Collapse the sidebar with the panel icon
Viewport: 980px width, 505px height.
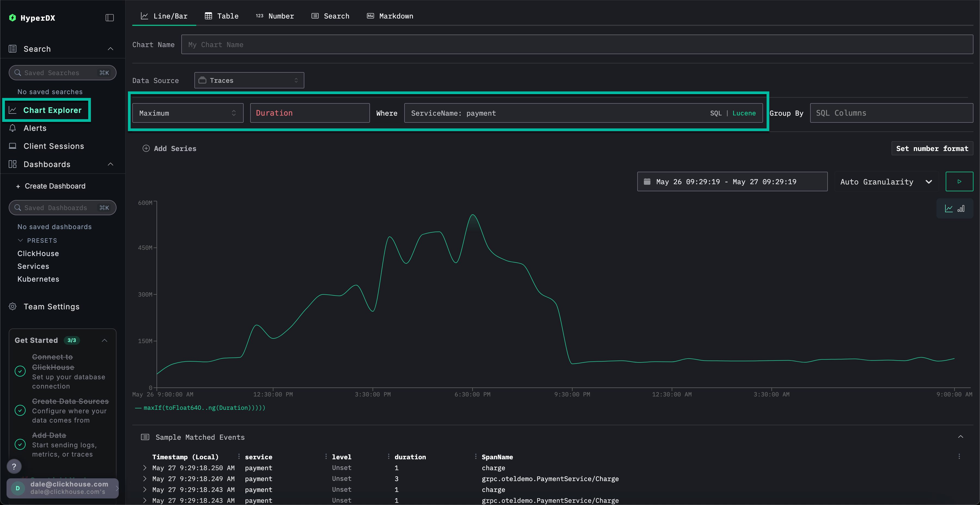click(109, 18)
